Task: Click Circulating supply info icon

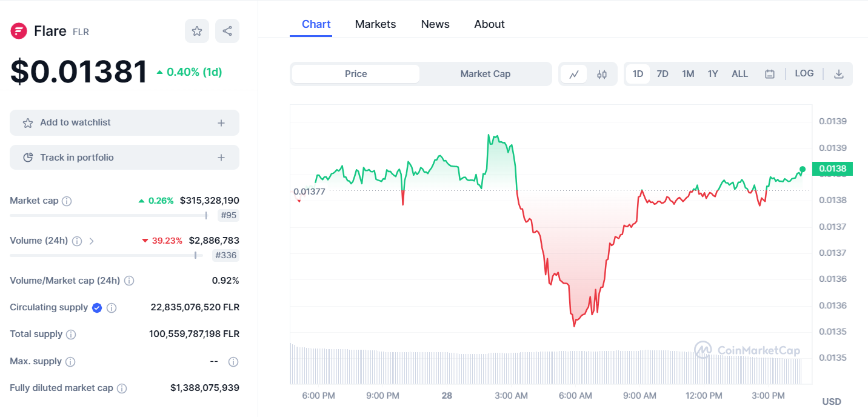Action: click(112, 308)
